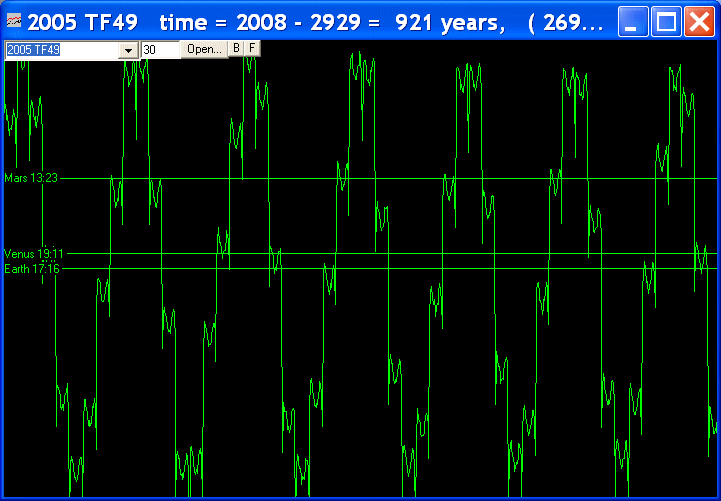Maximize the 2005 TF49 window
721x501 pixels.
pos(666,21)
